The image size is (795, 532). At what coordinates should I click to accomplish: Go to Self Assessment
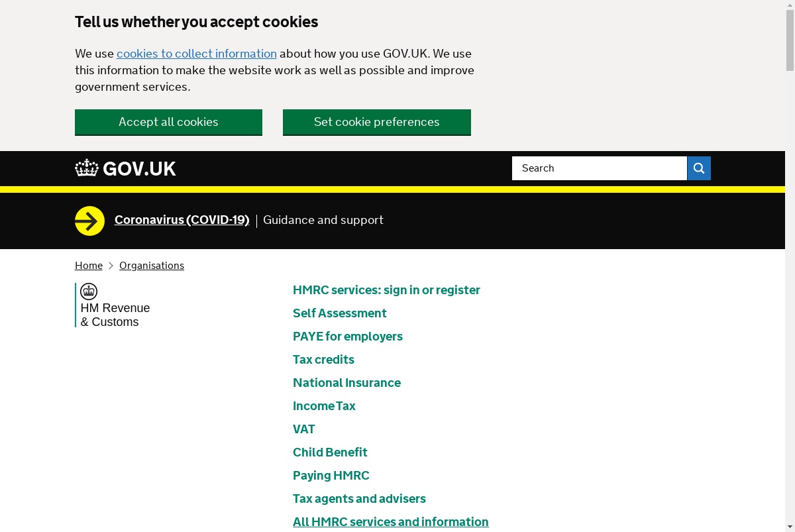coord(340,313)
